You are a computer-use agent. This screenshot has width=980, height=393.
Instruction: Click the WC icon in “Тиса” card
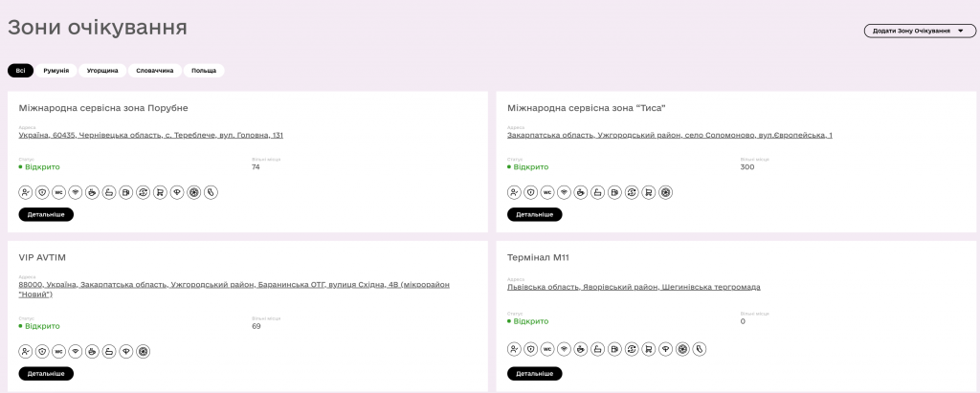[547, 192]
